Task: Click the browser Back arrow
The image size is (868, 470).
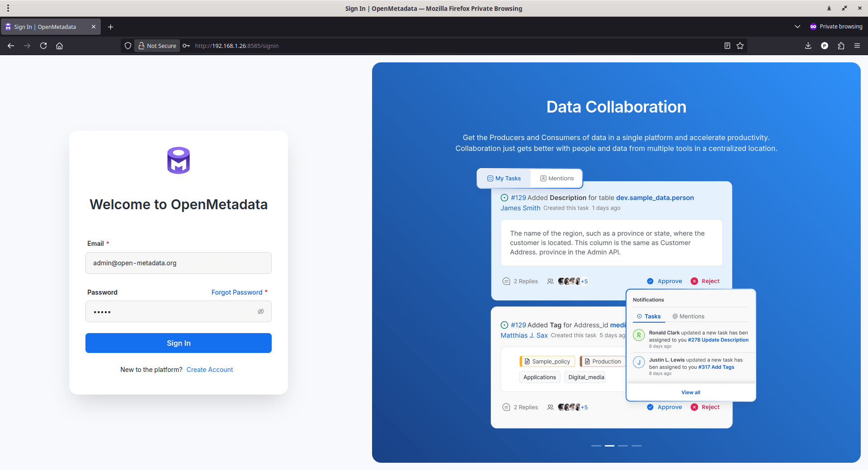Action: pyautogui.click(x=11, y=46)
